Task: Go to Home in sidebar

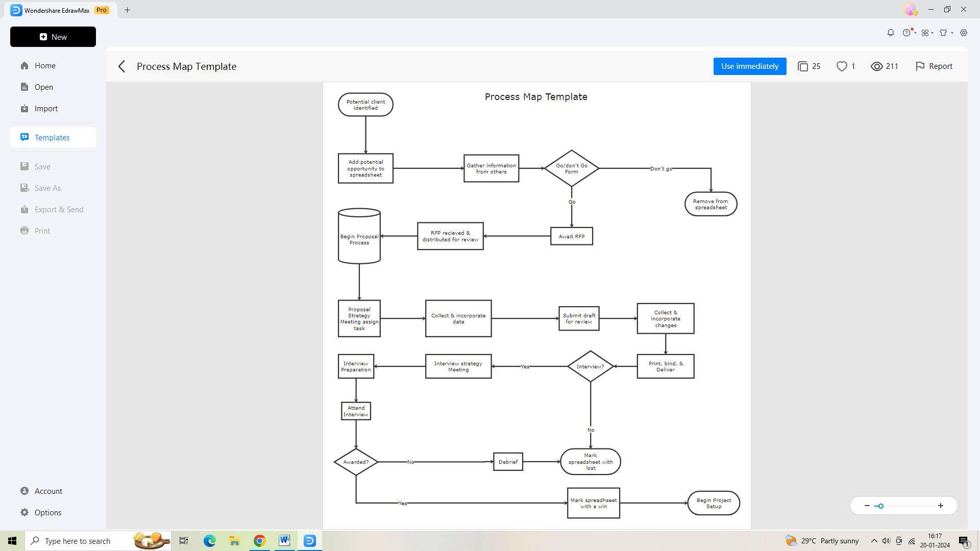Action: pyautogui.click(x=45, y=66)
